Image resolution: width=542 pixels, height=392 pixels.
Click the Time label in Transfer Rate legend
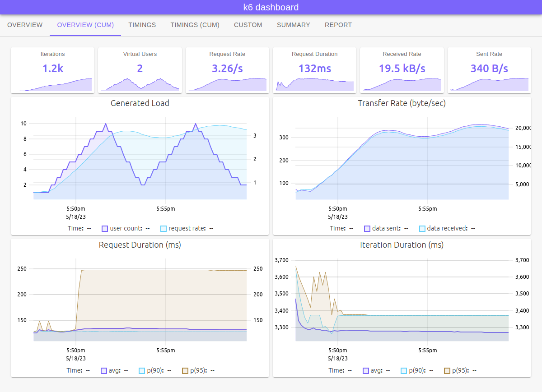tap(338, 229)
